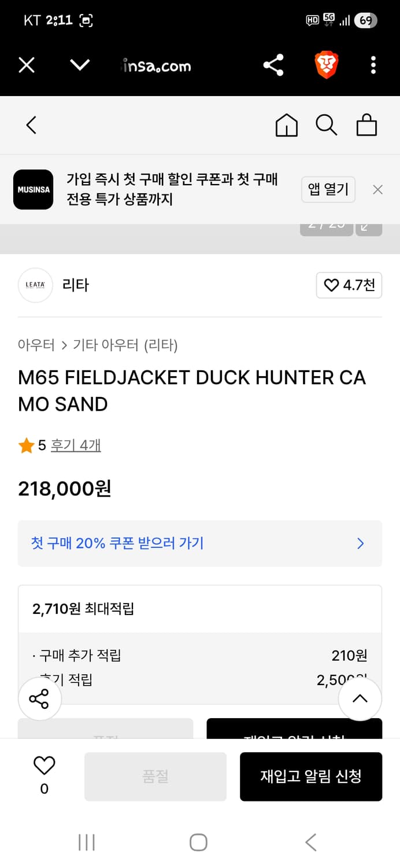Open the shopping bag icon
This screenshot has width=400, height=868.
[x=366, y=124]
